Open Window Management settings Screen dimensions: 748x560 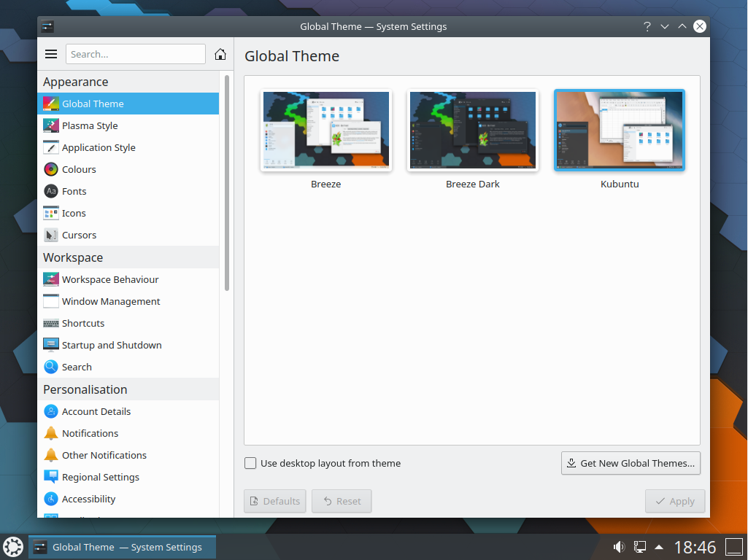click(128, 301)
